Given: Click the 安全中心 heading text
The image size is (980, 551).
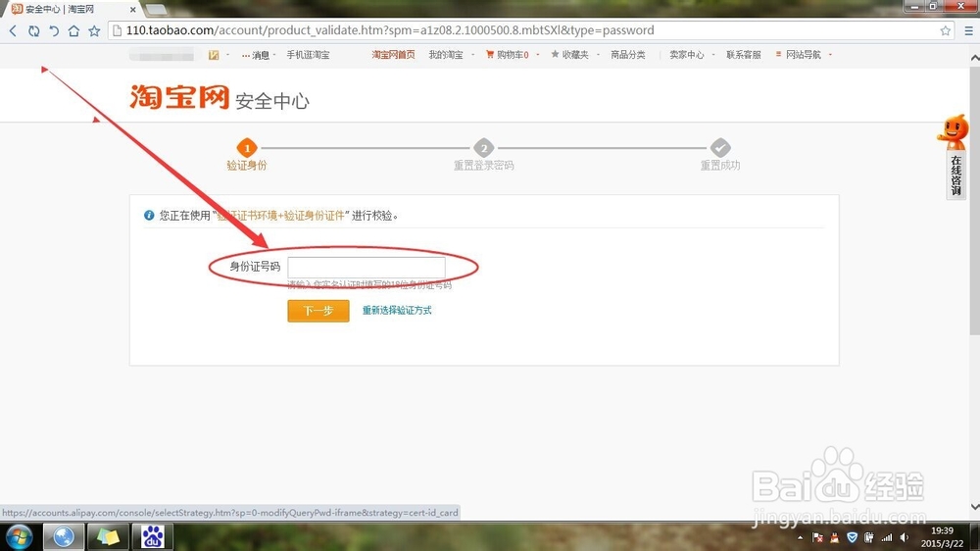Looking at the screenshot, I should 271,101.
